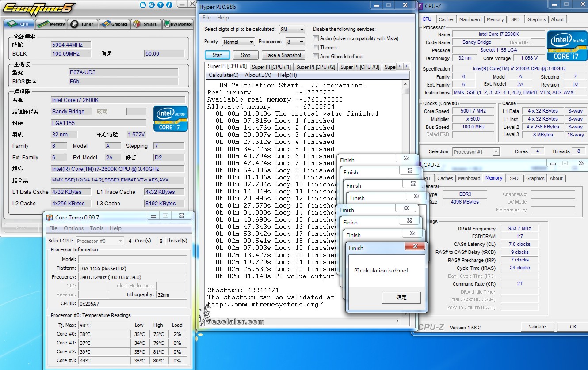Click the info 'i' icon in EasyTune6

[x=169, y=5]
